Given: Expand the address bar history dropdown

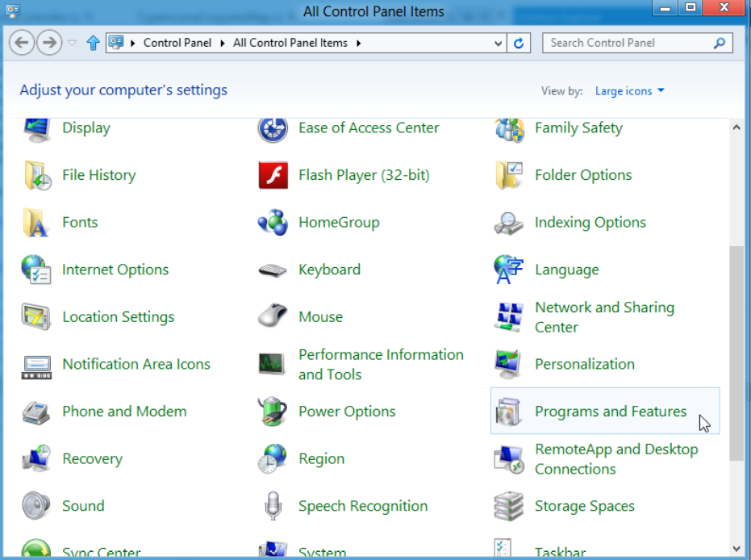Looking at the screenshot, I should (499, 43).
